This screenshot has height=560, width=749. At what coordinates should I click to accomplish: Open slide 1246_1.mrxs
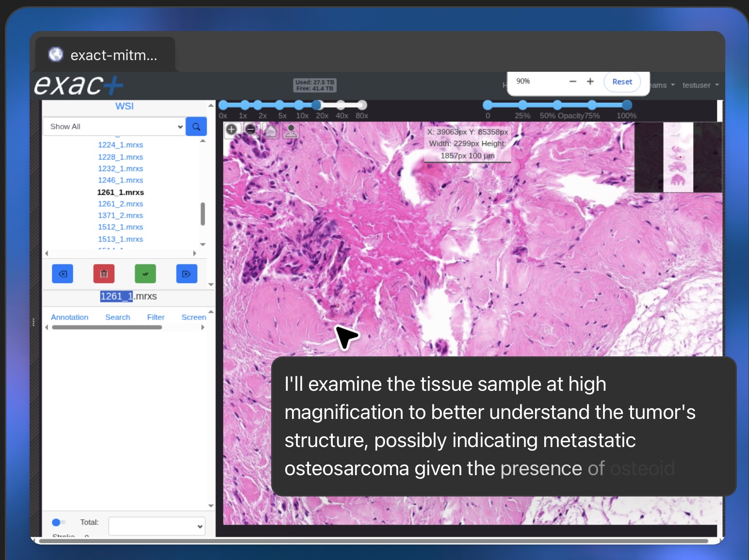point(121,180)
